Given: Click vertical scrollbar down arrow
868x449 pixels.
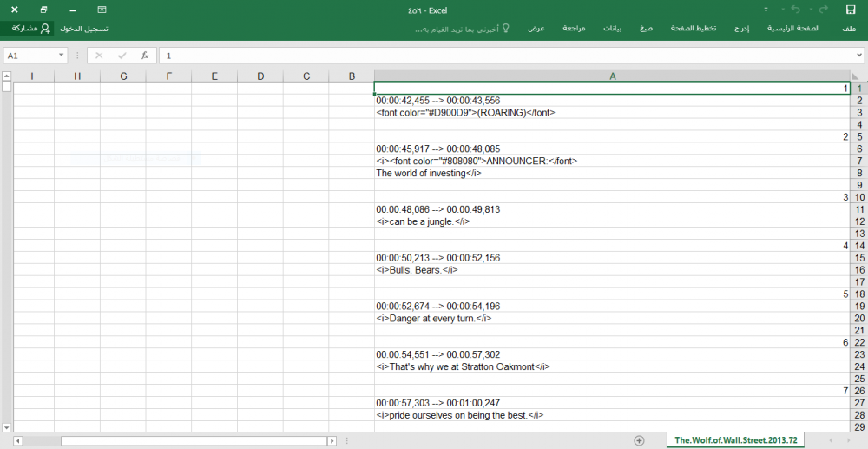Looking at the screenshot, I should (x=6, y=427).
